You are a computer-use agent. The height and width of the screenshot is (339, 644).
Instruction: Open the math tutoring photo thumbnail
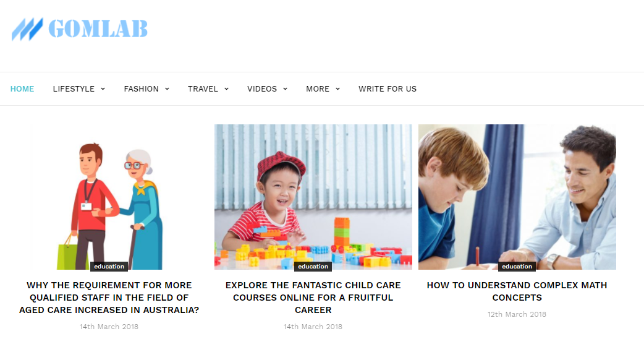point(517,197)
